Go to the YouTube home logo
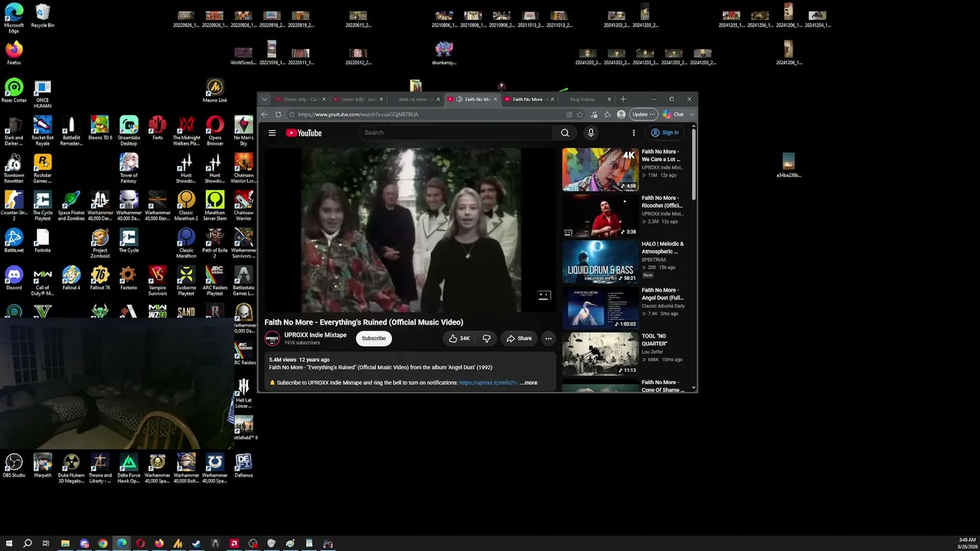 coord(304,133)
